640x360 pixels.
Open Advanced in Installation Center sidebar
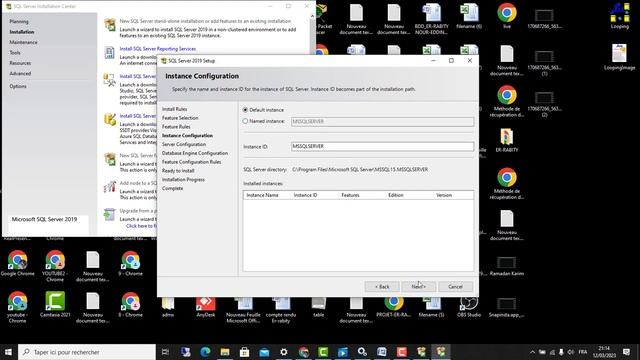[20, 73]
